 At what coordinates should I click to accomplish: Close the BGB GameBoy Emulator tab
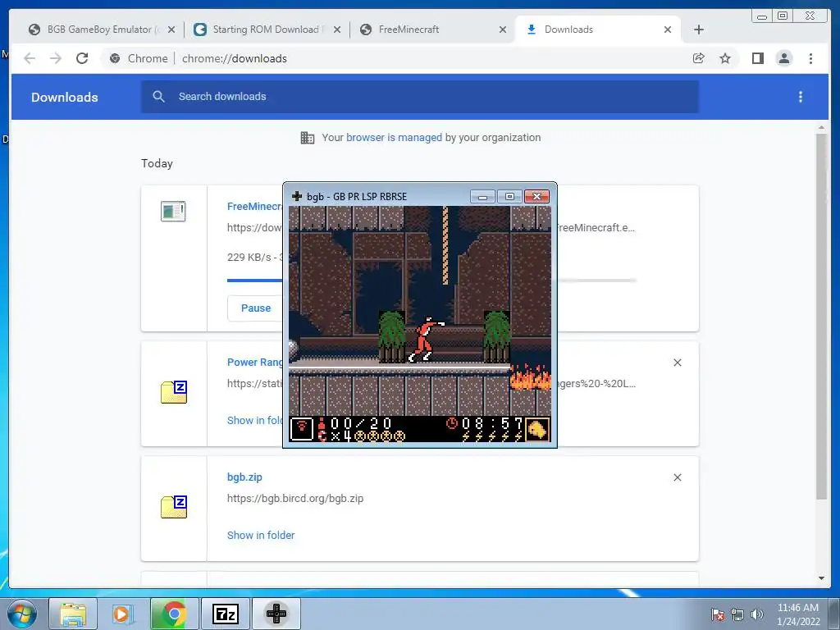171,30
